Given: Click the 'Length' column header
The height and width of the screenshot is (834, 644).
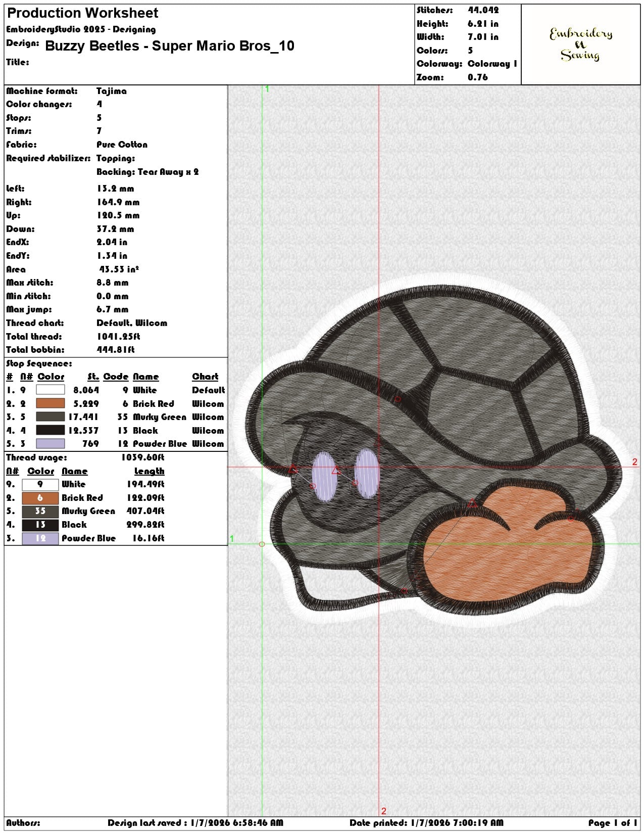Looking at the screenshot, I should point(149,471).
